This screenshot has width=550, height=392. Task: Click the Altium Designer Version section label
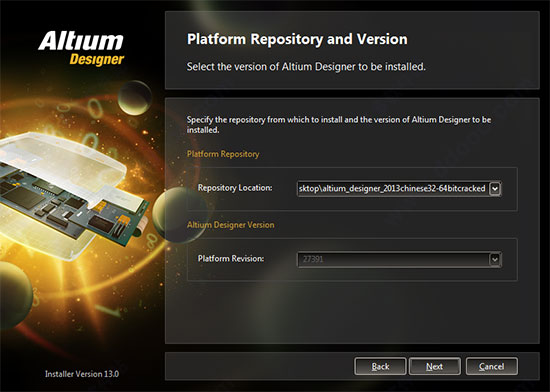click(230, 225)
